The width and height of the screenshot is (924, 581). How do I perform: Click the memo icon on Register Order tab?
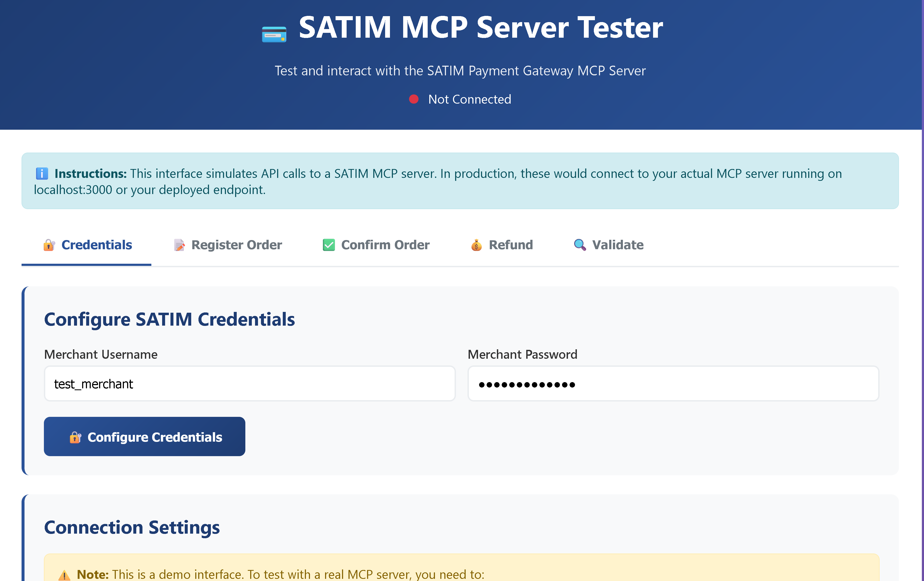point(179,245)
